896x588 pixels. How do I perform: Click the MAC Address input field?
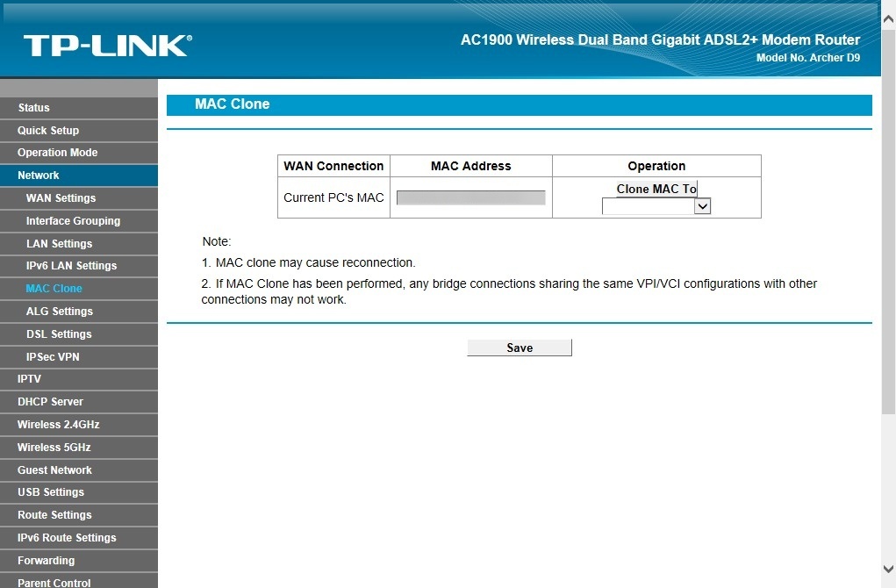(x=470, y=197)
